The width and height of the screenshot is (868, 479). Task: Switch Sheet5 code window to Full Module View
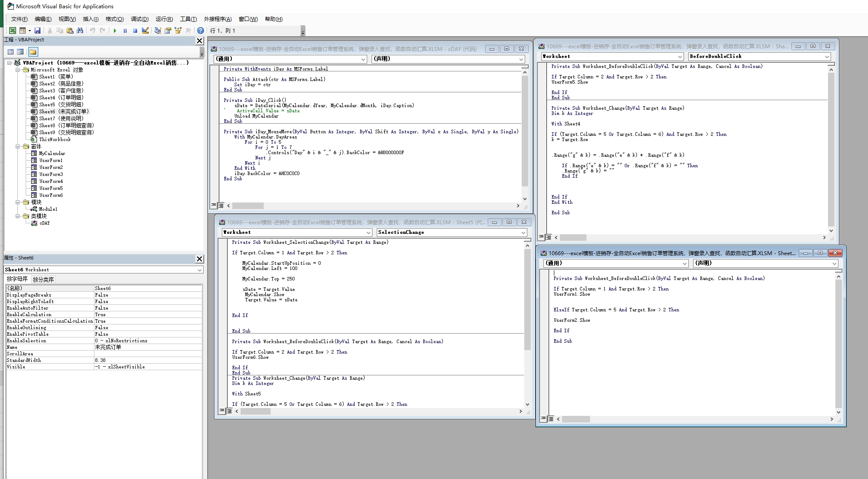pyautogui.click(x=229, y=411)
